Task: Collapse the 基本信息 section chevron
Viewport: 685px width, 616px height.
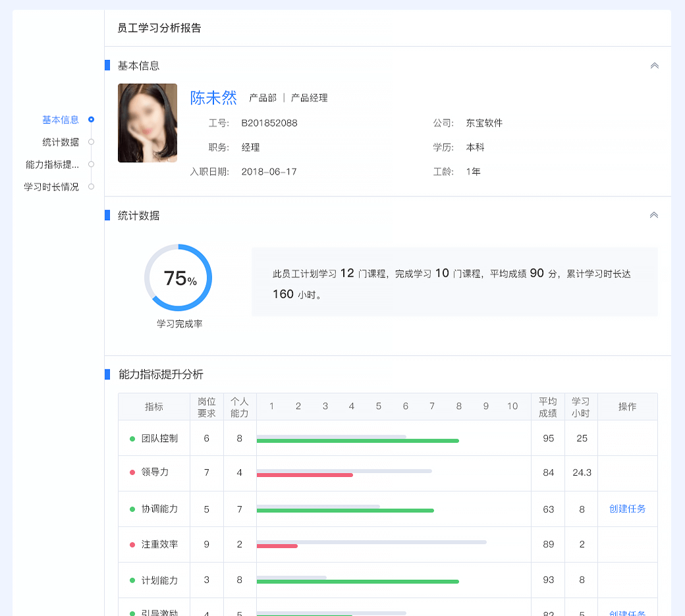Action: [x=654, y=66]
